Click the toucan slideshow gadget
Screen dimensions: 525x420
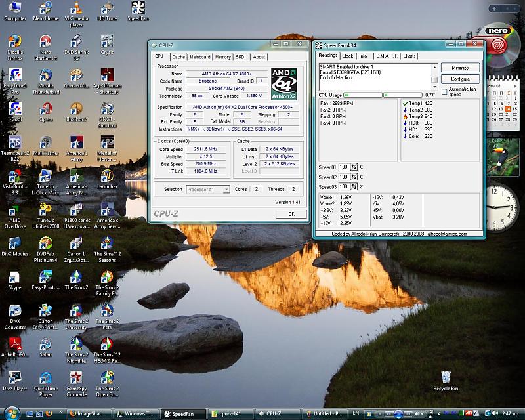click(x=503, y=157)
